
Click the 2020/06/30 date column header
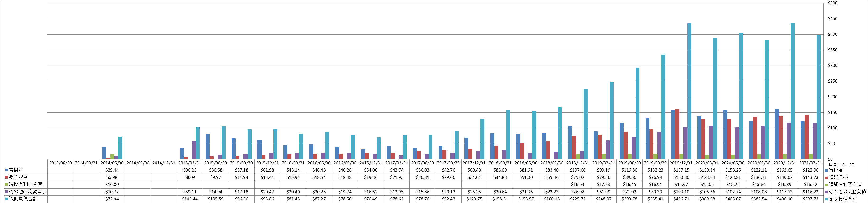[733, 163]
